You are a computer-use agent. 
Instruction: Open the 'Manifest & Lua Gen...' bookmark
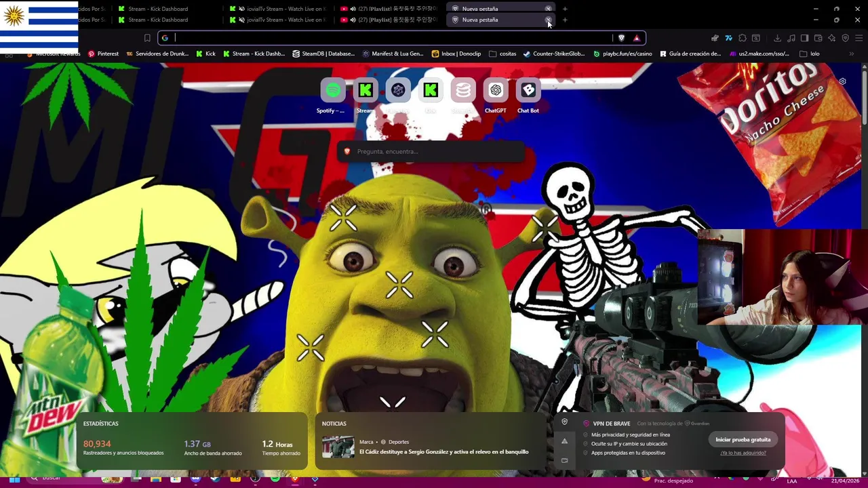tap(393, 54)
